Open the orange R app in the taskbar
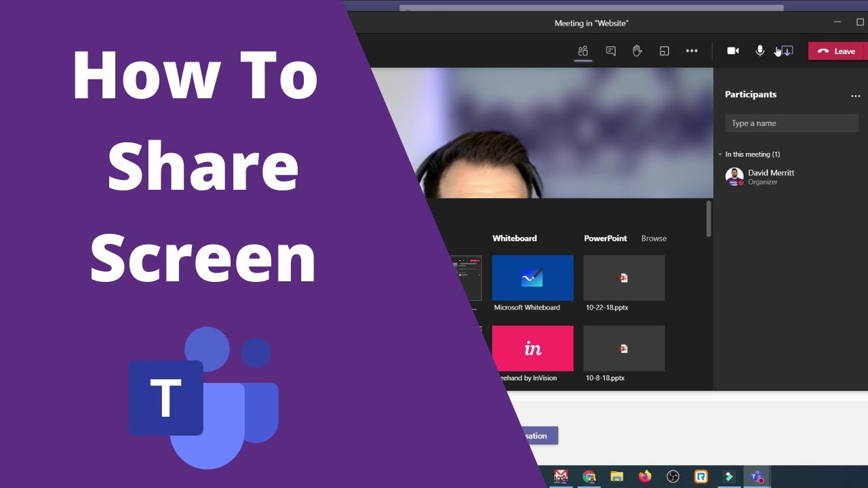This screenshot has height=488, width=868. 701,476
